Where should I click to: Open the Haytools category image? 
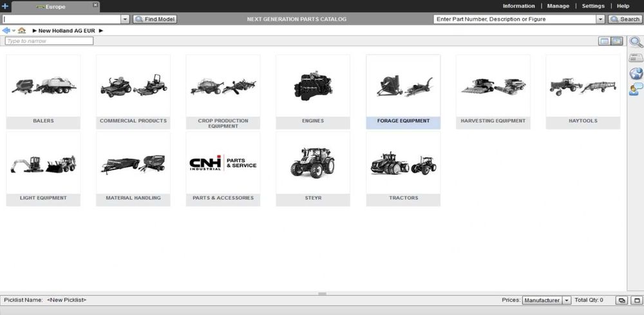583,86
